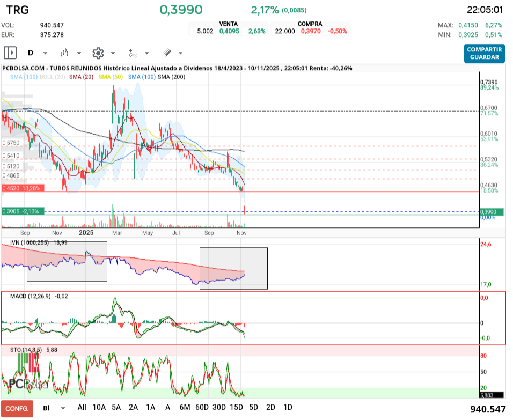Toggle the SMA (200) indicator legend
Viewport: 513px width, 420px height.
tap(172, 77)
